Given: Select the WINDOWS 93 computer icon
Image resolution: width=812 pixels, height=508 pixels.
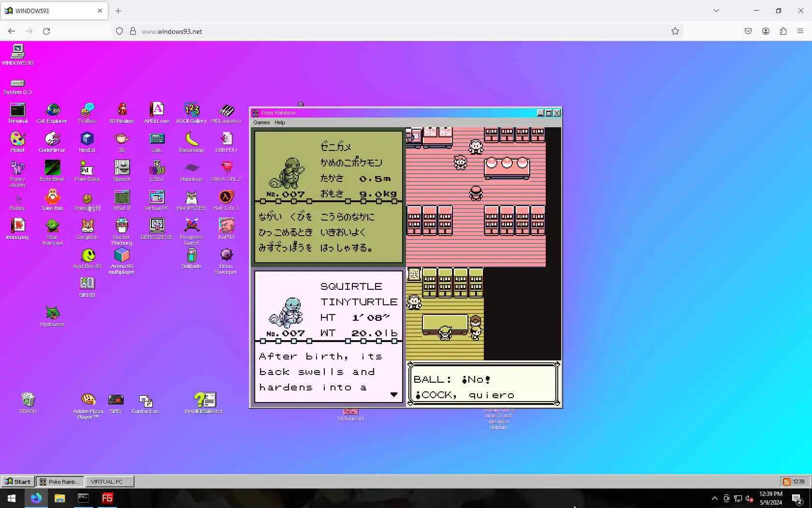Looking at the screenshot, I should click(x=17, y=55).
